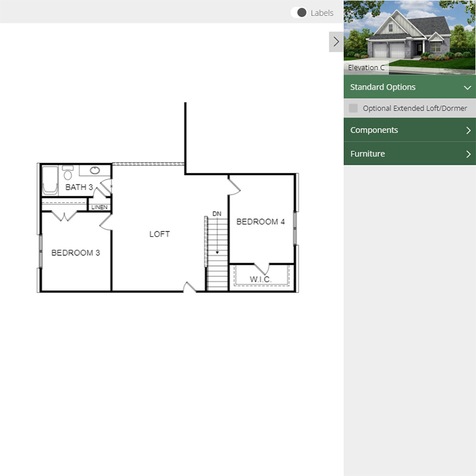Click the LOFT room label
The image size is (476, 476).
tap(159, 234)
